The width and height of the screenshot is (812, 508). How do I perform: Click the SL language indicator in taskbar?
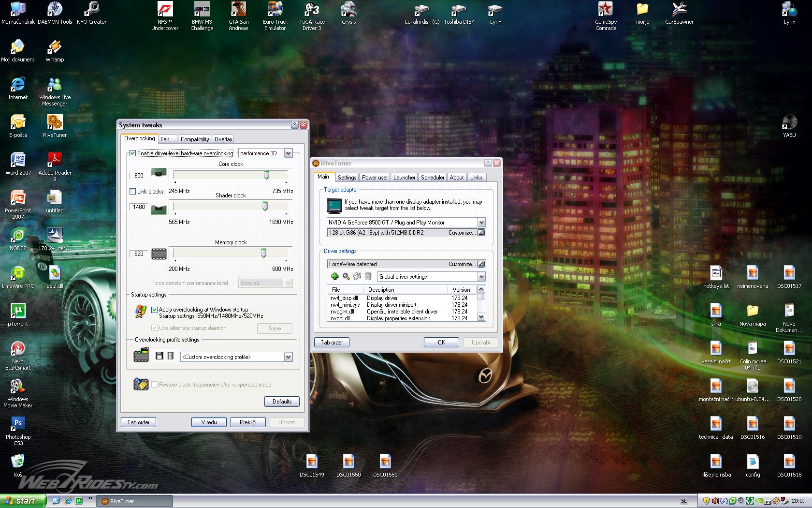point(683,501)
